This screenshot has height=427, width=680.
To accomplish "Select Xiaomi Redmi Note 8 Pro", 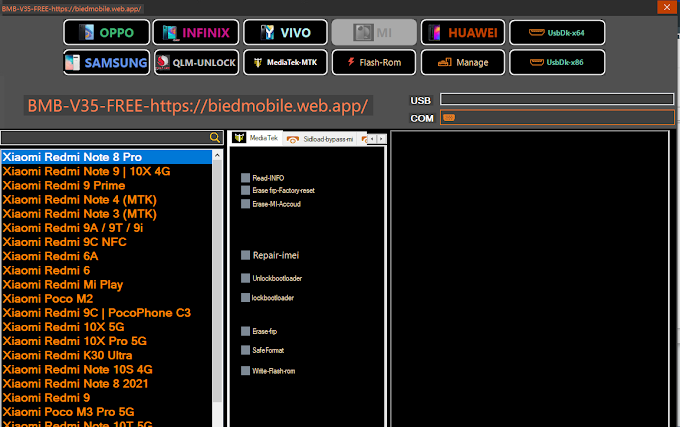I will [x=107, y=157].
